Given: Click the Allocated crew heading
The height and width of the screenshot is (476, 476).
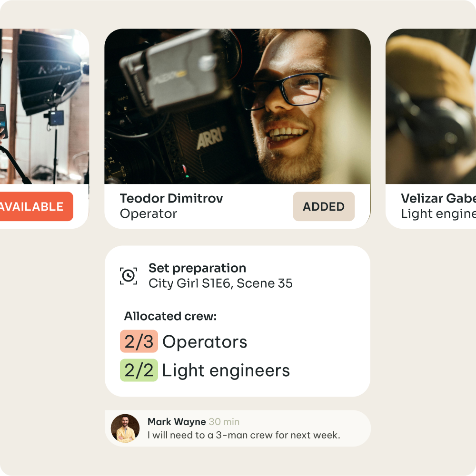Looking at the screenshot, I should click(170, 316).
